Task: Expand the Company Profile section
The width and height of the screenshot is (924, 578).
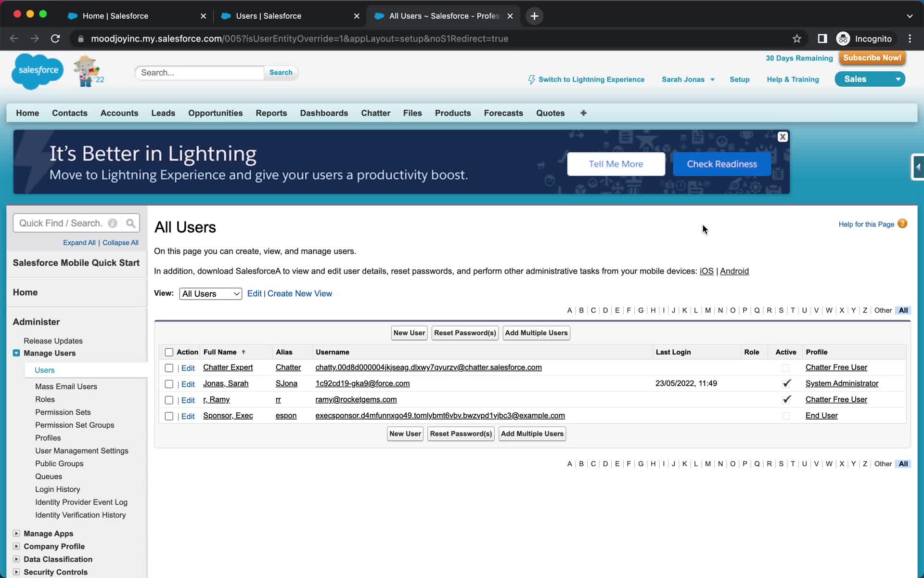Action: click(16, 546)
